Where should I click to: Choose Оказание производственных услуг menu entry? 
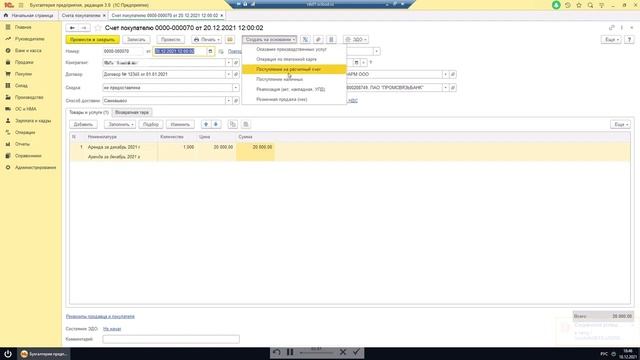[x=294, y=49]
